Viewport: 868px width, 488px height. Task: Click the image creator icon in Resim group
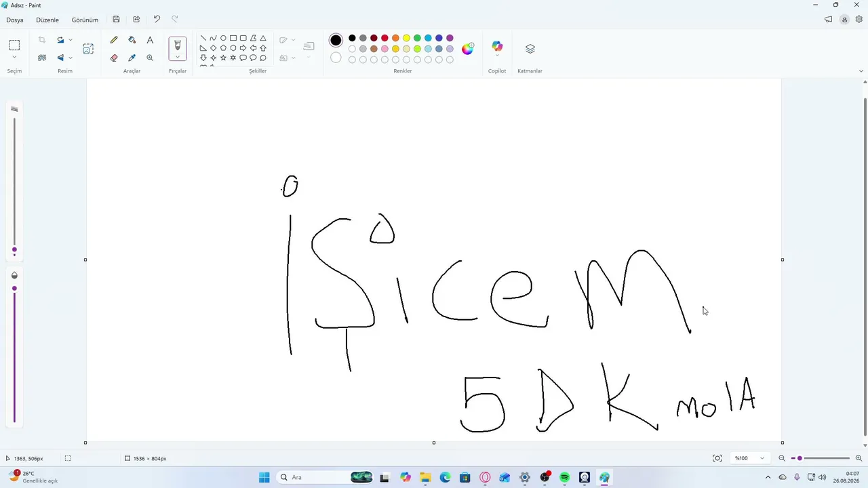[88, 49]
